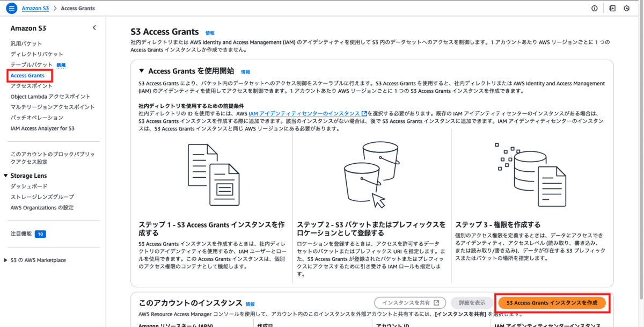Open 汎用バケット in the sidebar
Screen dimensions: 644x327
26,43
